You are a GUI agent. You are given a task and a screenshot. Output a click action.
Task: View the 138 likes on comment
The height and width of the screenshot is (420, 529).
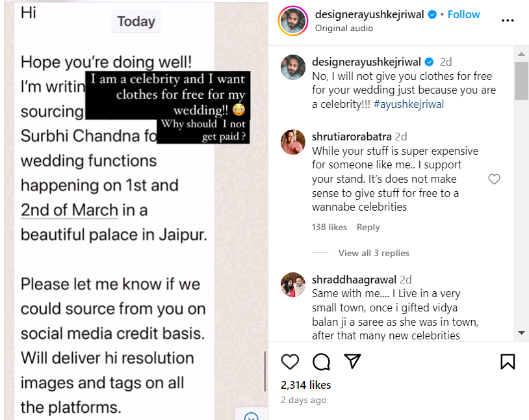pos(329,227)
